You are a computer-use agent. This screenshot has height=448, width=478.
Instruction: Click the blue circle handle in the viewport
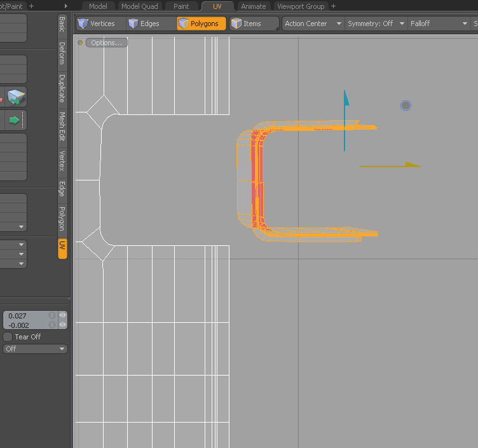[406, 105]
